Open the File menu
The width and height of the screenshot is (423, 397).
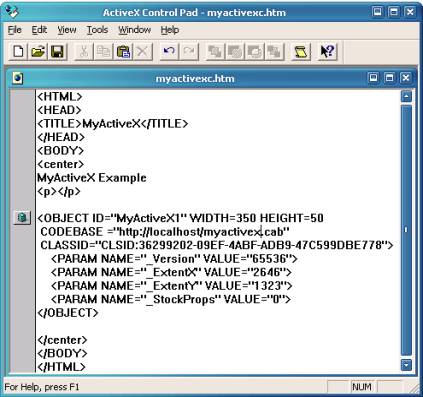point(15,30)
